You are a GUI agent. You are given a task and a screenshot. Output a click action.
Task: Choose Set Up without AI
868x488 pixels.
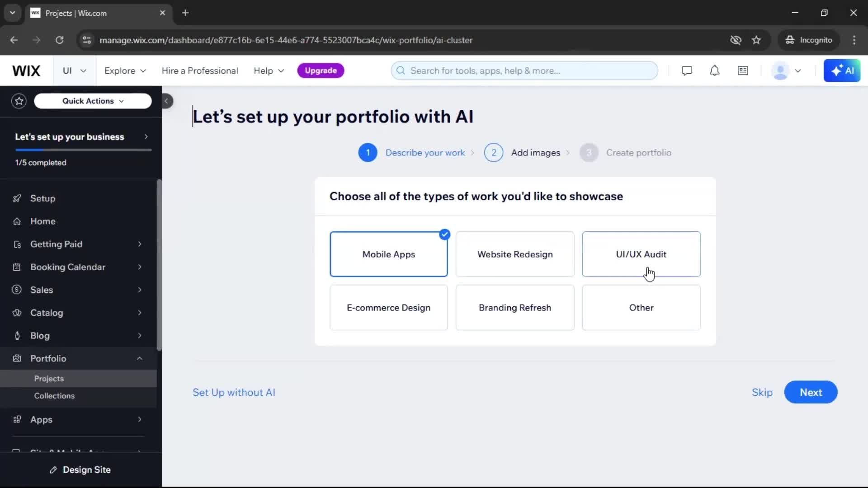pyautogui.click(x=234, y=392)
